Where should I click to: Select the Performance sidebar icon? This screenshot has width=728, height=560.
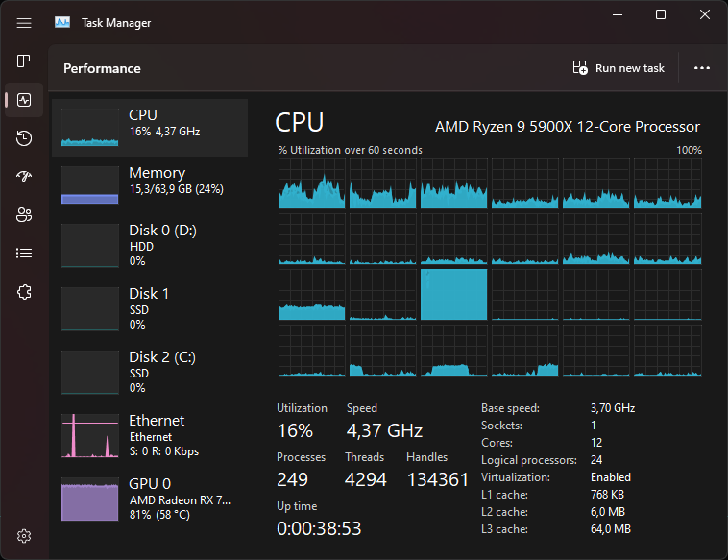pyautogui.click(x=24, y=100)
